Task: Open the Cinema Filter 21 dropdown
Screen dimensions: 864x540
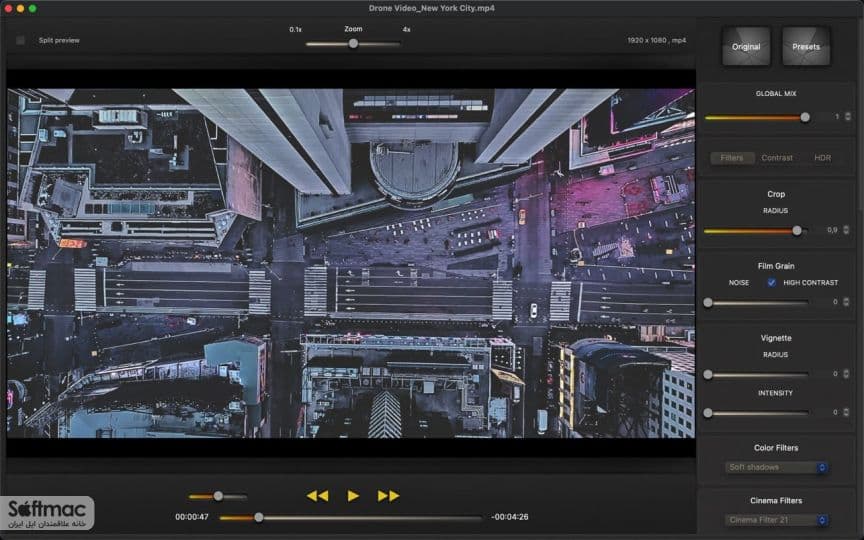Action: tap(776, 520)
